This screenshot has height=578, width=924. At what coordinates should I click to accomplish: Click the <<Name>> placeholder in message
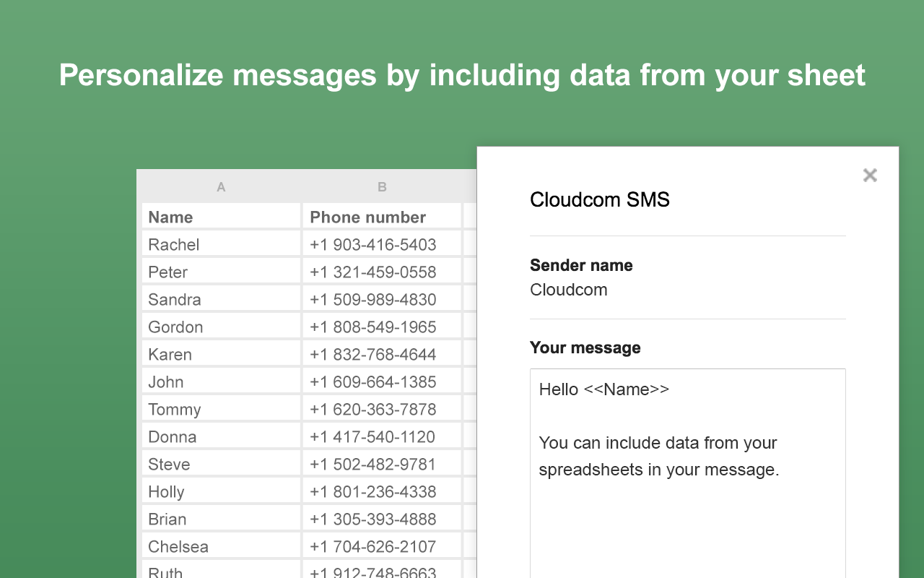click(626, 389)
